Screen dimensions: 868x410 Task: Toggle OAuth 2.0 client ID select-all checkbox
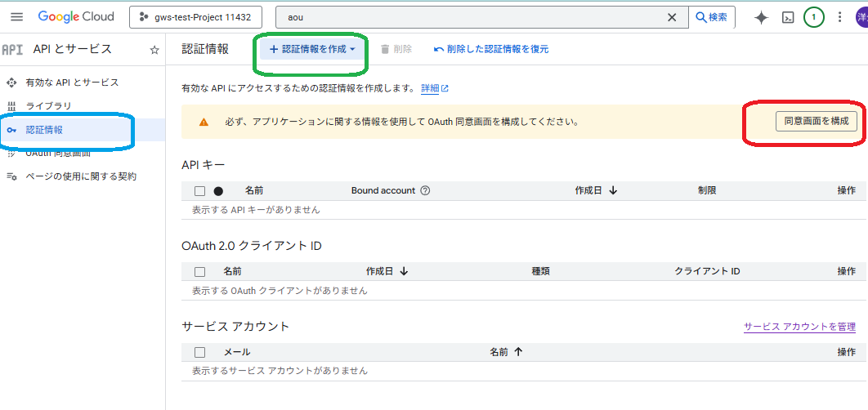(x=200, y=271)
